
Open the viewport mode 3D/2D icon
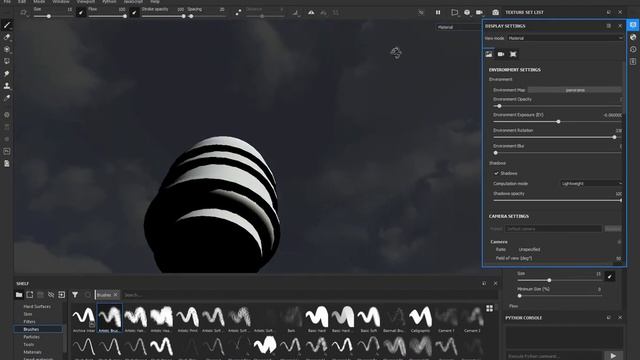point(454,13)
